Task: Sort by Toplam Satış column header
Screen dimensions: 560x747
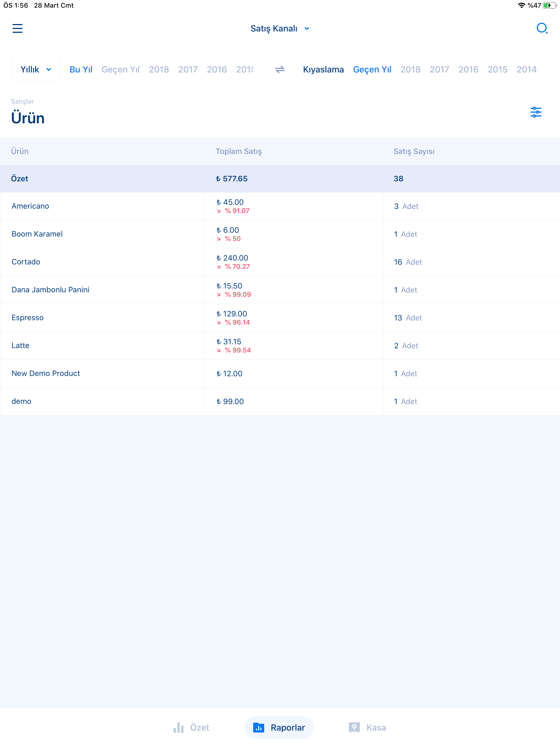Action: (x=238, y=151)
